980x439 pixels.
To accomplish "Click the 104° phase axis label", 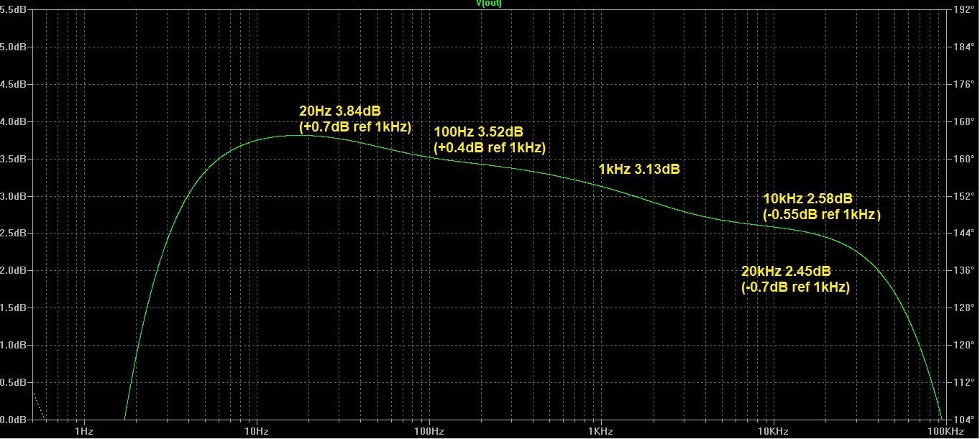I will [x=963, y=420].
